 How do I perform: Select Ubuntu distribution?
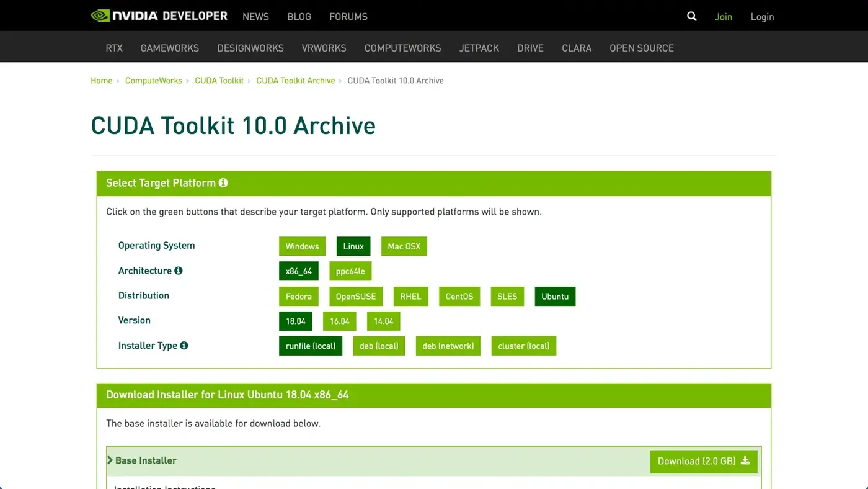point(555,296)
